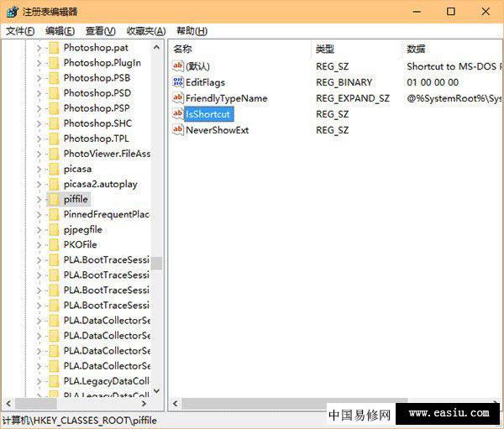The image size is (504, 429).
Task: Expand the PKOFile registry key
Action: click(39, 244)
